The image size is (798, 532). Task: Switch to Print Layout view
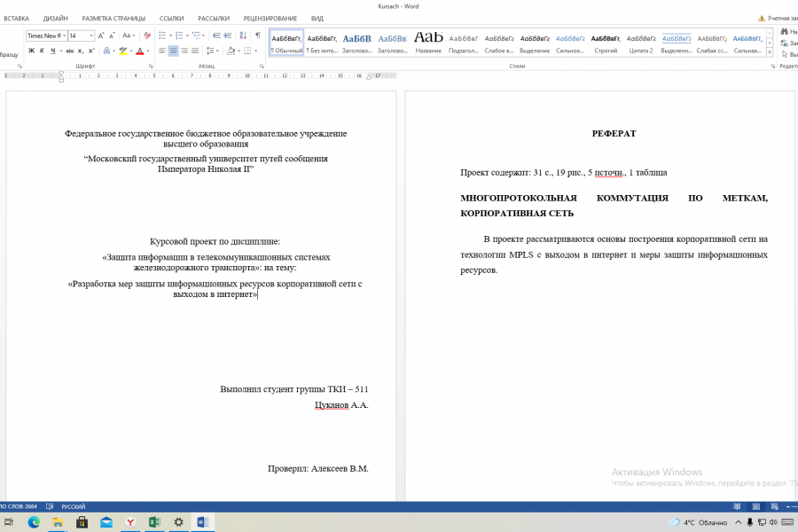tap(755, 506)
